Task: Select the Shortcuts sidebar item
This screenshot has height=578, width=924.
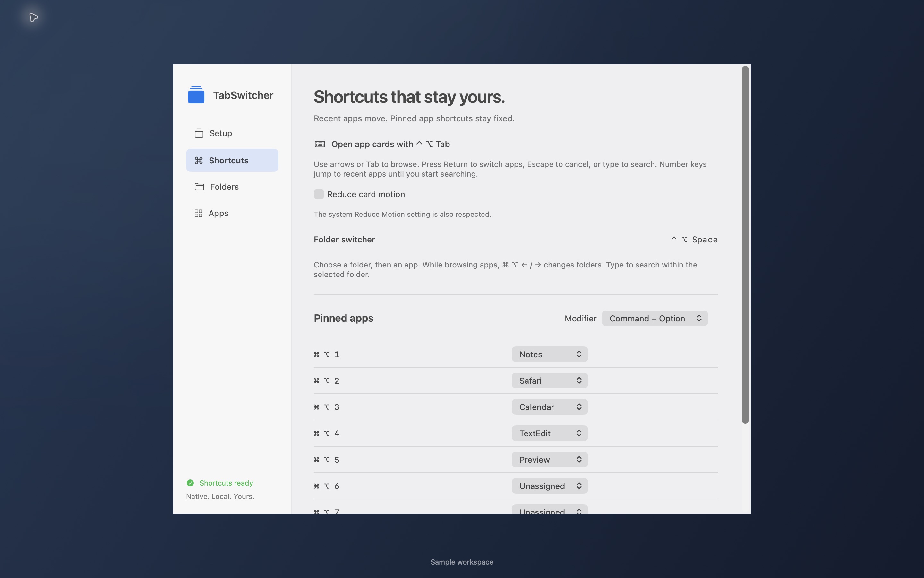Action: coord(232,160)
